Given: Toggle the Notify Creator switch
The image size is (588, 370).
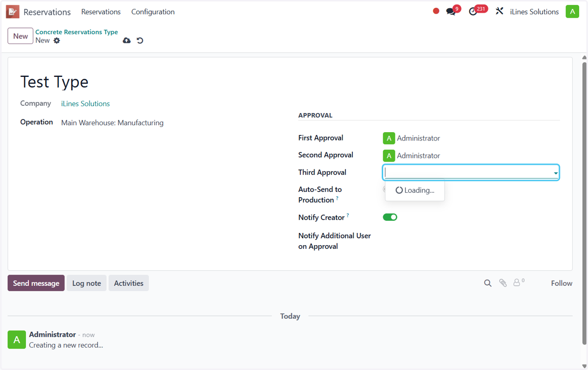Looking at the screenshot, I should pyautogui.click(x=390, y=217).
